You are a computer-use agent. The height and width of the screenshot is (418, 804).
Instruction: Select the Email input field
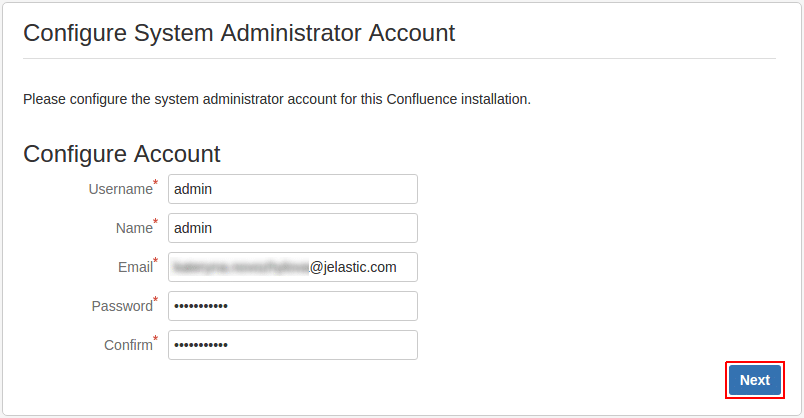tap(292, 267)
